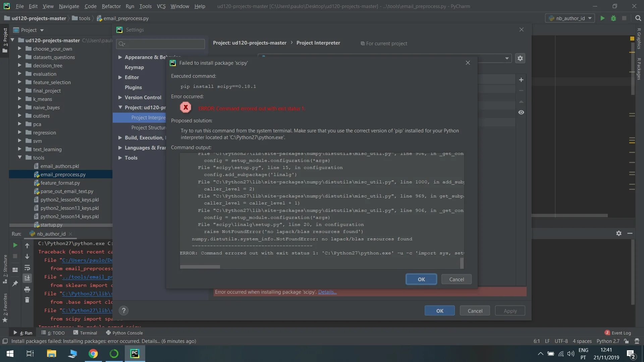Click the trash icon to clear output
The image size is (644, 362).
pyautogui.click(x=27, y=300)
